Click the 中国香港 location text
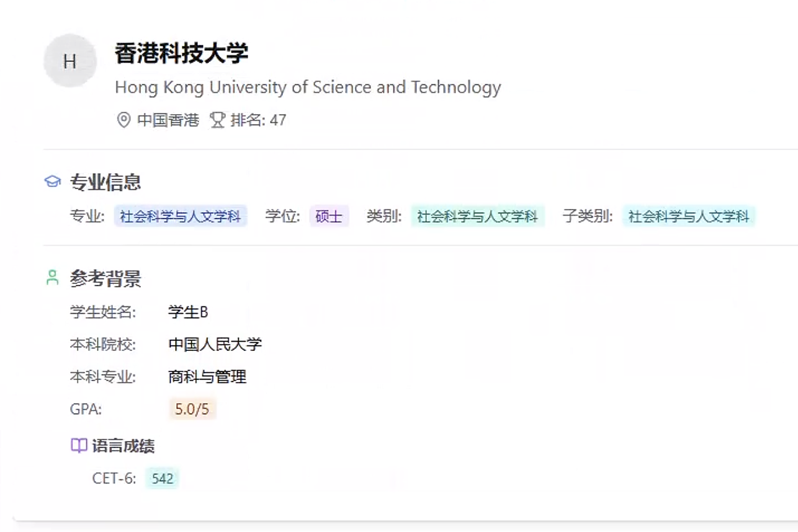Screen dimensions: 798x532 168,120
